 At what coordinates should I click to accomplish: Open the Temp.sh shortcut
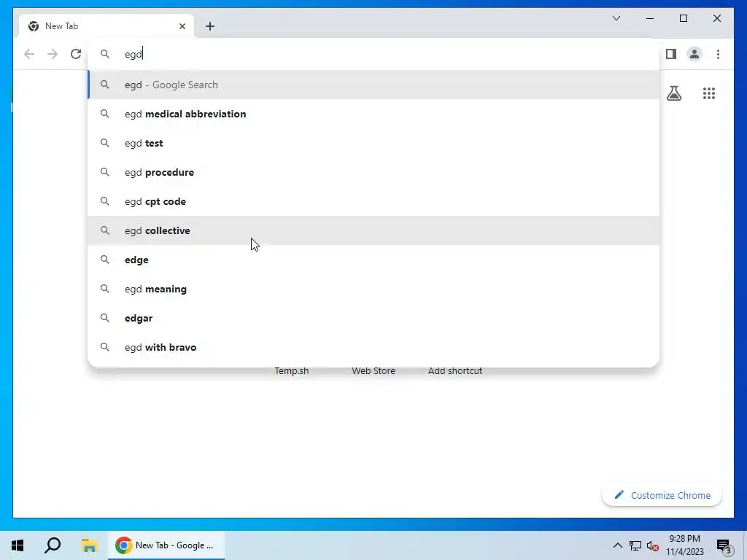click(x=292, y=371)
